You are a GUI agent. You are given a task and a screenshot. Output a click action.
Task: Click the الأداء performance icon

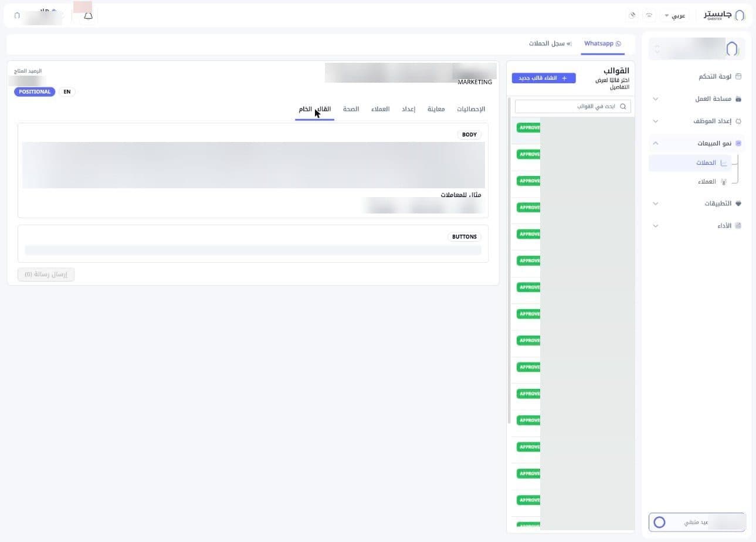[738, 226]
